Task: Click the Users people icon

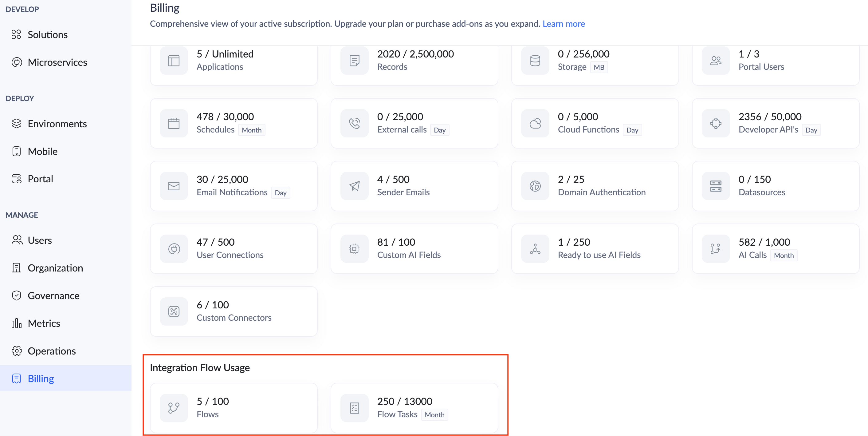Action: (x=17, y=240)
